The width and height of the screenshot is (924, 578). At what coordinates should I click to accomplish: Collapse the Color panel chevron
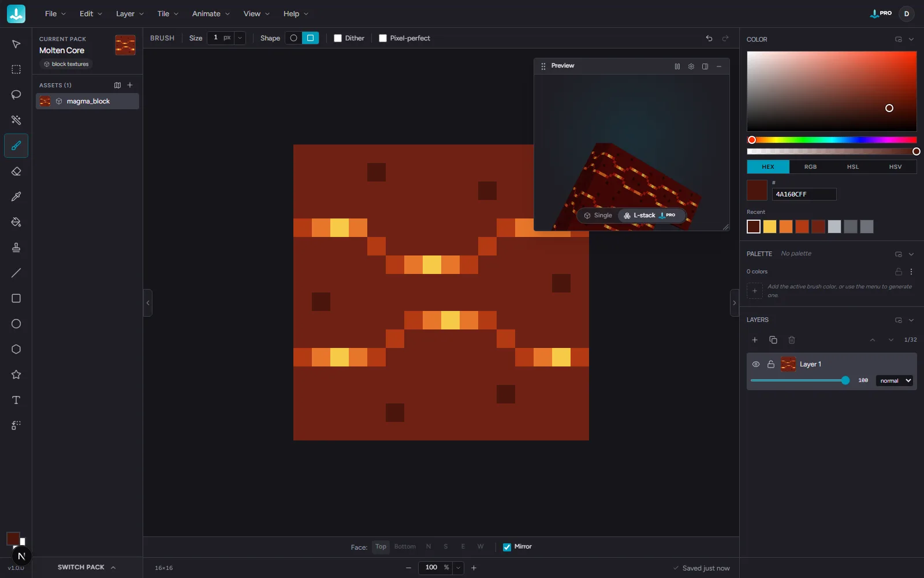click(911, 39)
